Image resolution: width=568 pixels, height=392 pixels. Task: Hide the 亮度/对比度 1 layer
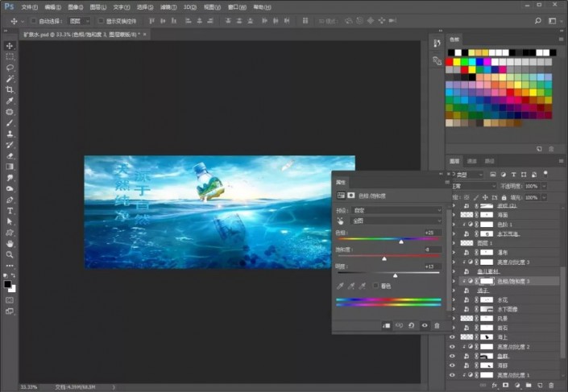pos(452,375)
